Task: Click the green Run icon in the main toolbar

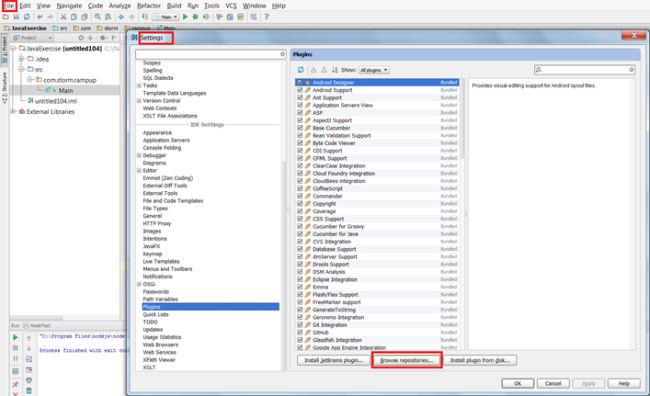Action: [x=185, y=17]
